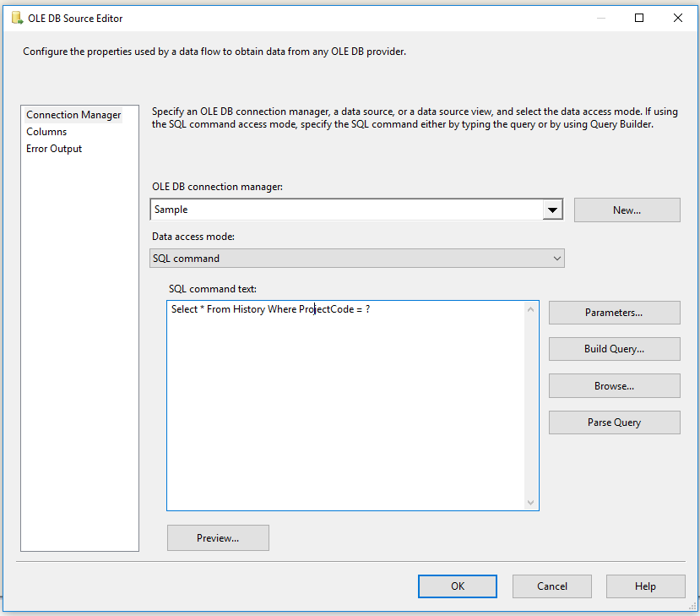Screen dimensions: 700x616
Task: Click the OLE DB Source Editor title bar icon
Action: coord(17,18)
